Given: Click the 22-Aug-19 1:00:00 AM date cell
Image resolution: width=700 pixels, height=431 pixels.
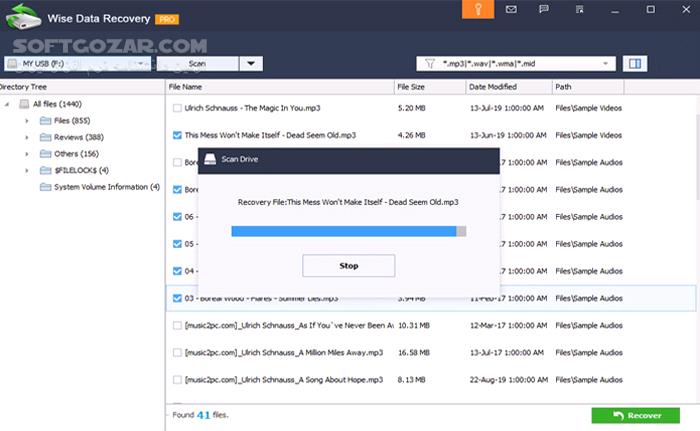Looking at the screenshot, I should tap(508, 380).
